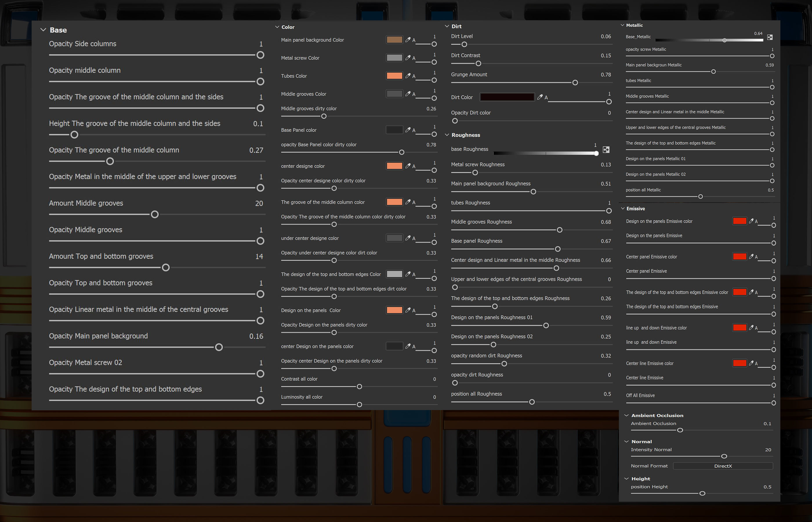Click the eyedropper for Center line Emissive color
The height and width of the screenshot is (522, 812).
click(751, 363)
